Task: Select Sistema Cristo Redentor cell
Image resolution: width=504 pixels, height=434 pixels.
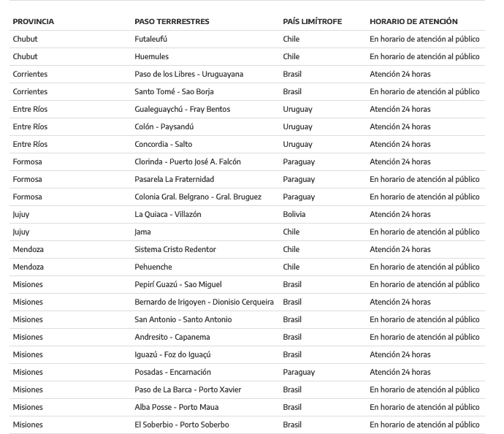Action: (175, 249)
